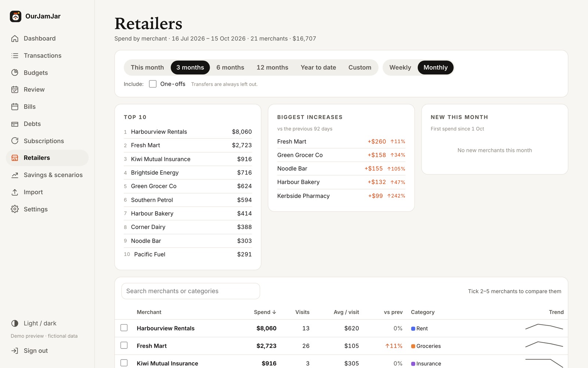The height and width of the screenshot is (368, 588).
Task: Sort table by Merchant column header
Action: pos(149,312)
